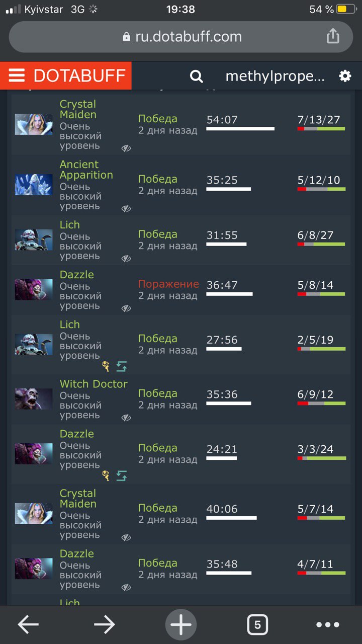Tap the share icon in address bar
This screenshot has width=362, height=644.
click(333, 36)
